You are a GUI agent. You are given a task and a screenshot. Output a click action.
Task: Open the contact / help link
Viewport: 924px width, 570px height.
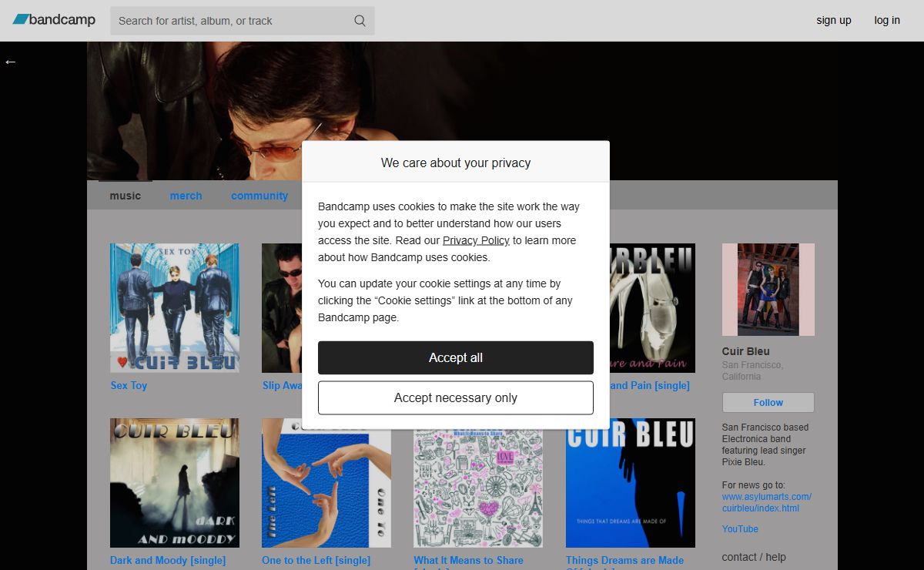point(754,557)
